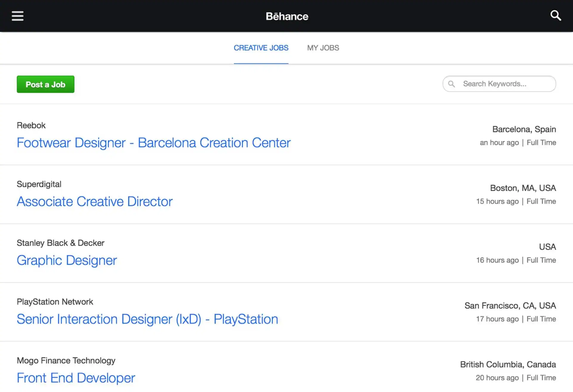Click Full Time label on Reebok listing
573x392 pixels.
click(541, 143)
